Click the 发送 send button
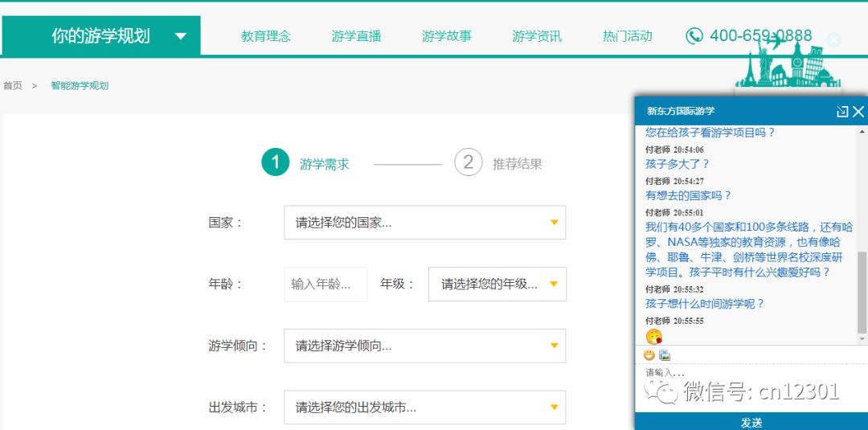868x430 pixels. (751, 422)
